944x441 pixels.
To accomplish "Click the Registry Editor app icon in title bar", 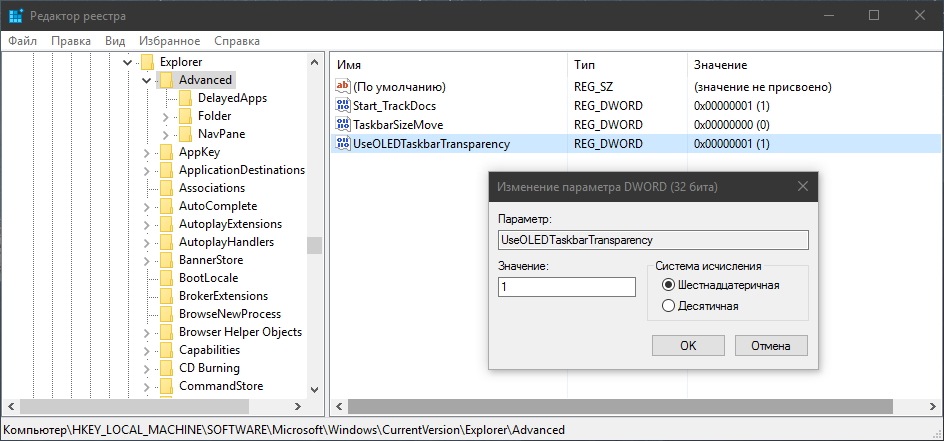I will 16,16.
